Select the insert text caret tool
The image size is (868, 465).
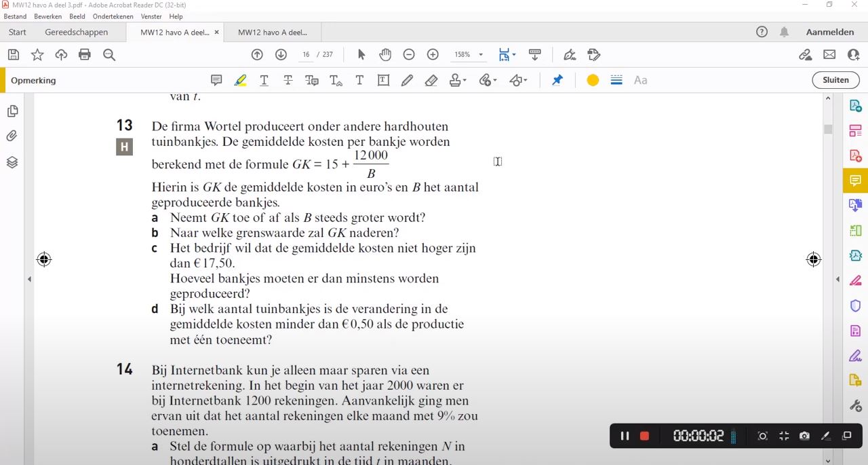point(336,80)
